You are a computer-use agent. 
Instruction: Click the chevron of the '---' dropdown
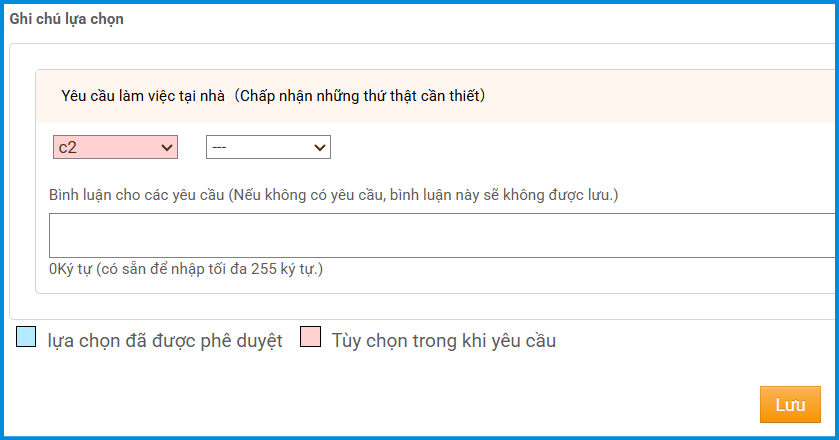pyautogui.click(x=320, y=147)
